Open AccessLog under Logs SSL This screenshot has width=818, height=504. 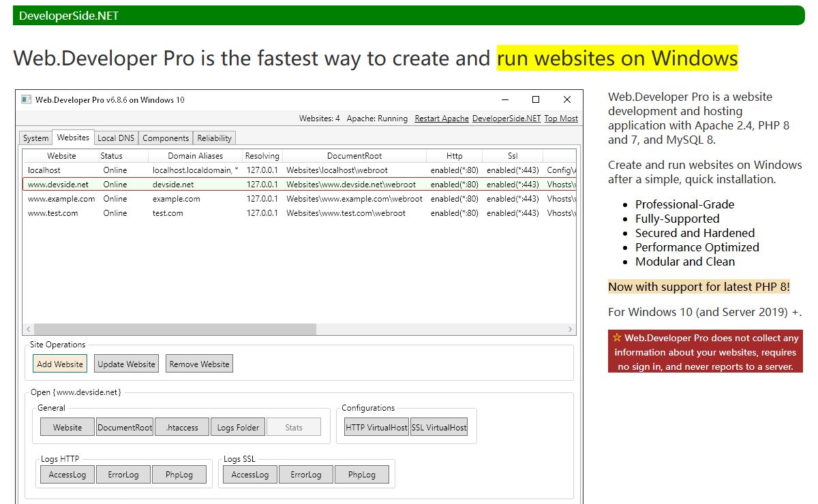[x=250, y=474]
